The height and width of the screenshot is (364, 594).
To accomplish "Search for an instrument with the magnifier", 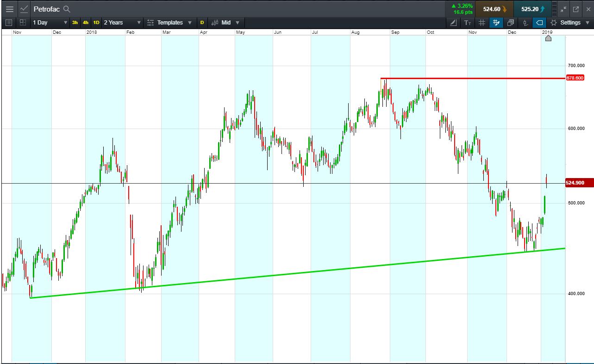I will click(67, 9).
